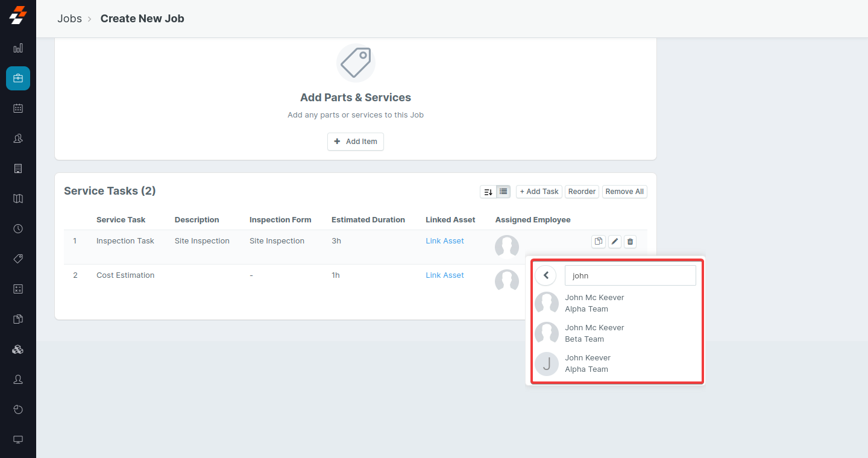Screen dimensions: 868x458
Task: Edit the Inspection Task with pencil icon
Action: (x=614, y=241)
